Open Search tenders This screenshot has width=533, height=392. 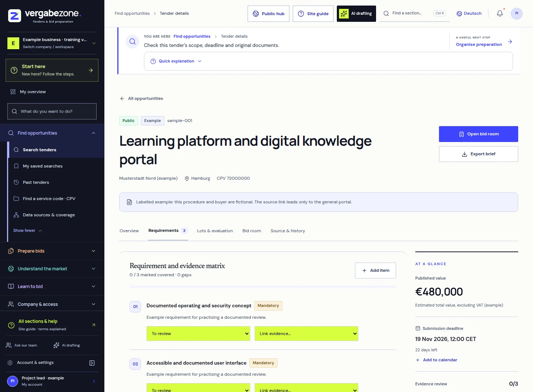coord(56,150)
